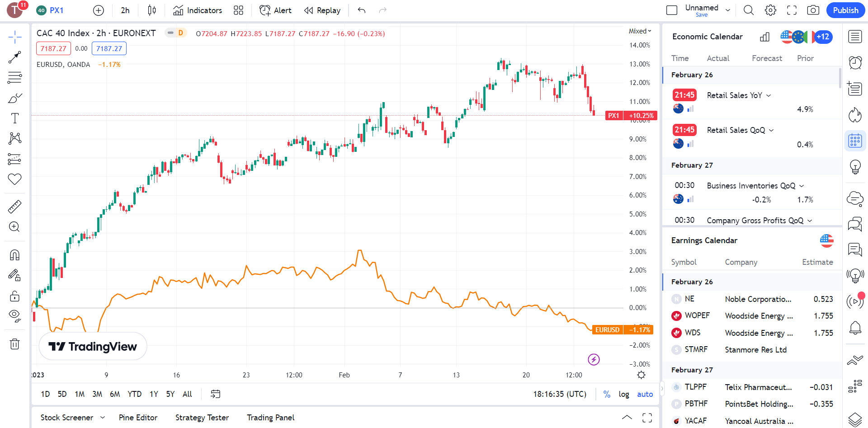Open the Mixed price scale dropdown
Image resolution: width=868 pixels, height=428 pixels.
(x=640, y=31)
